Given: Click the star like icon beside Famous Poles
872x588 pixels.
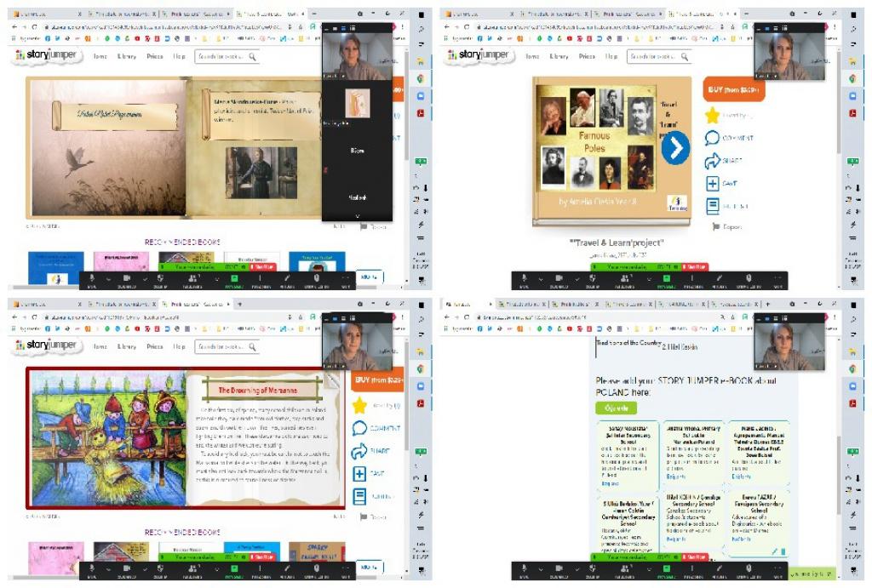Looking at the screenshot, I should click(712, 115).
